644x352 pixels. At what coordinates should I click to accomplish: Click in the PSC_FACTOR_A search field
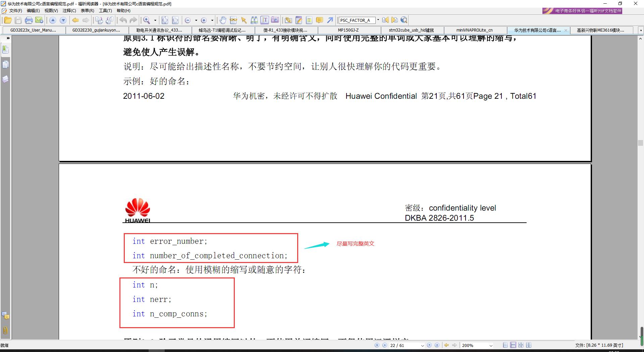(357, 20)
